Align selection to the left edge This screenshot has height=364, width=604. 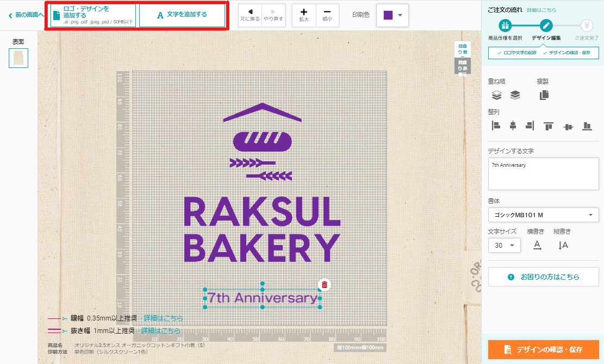[496, 125]
